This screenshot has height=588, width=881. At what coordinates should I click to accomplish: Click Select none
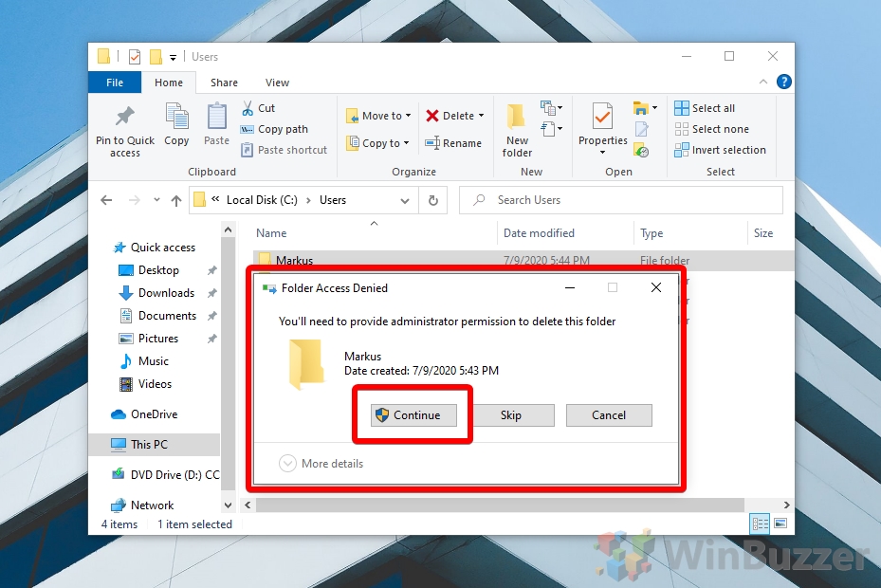(712, 129)
